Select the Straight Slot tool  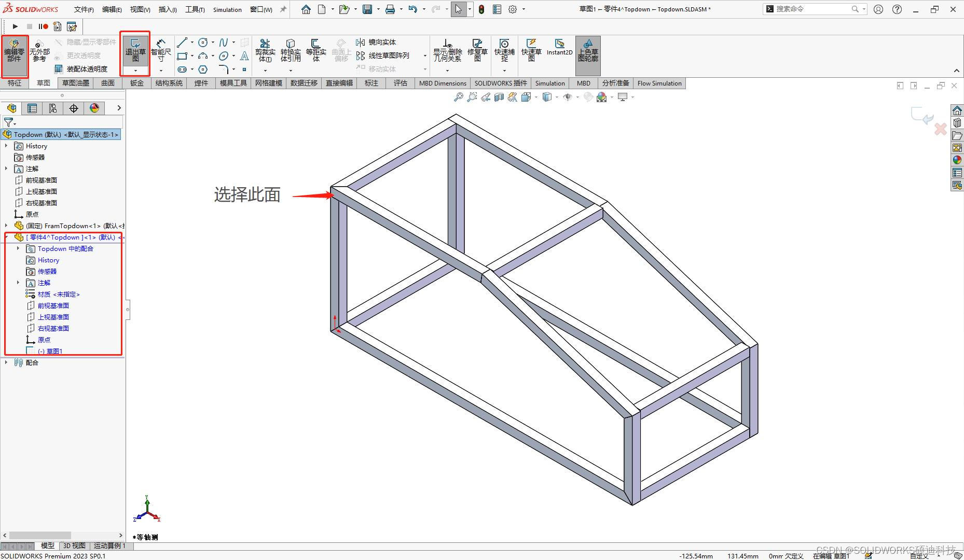[x=182, y=69]
